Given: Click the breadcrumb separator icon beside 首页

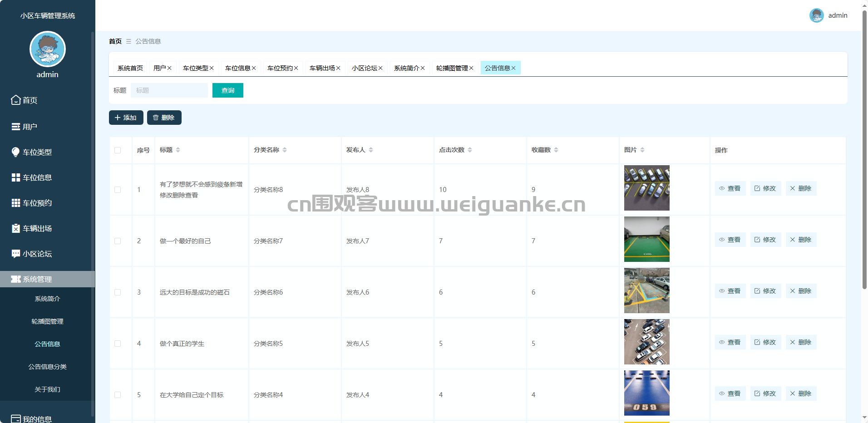Looking at the screenshot, I should [x=128, y=41].
